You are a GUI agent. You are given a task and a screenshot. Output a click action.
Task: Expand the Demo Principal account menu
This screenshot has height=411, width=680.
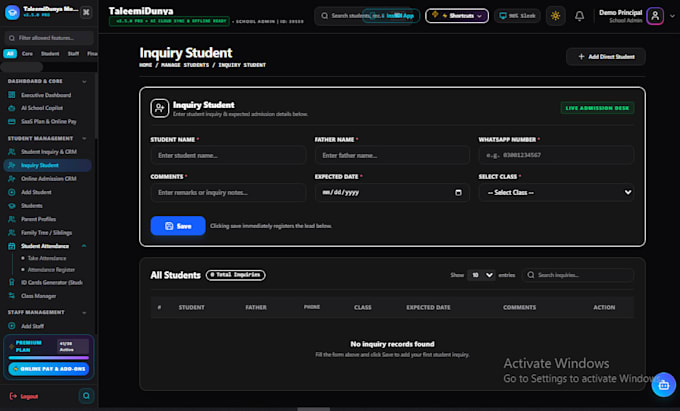672,16
